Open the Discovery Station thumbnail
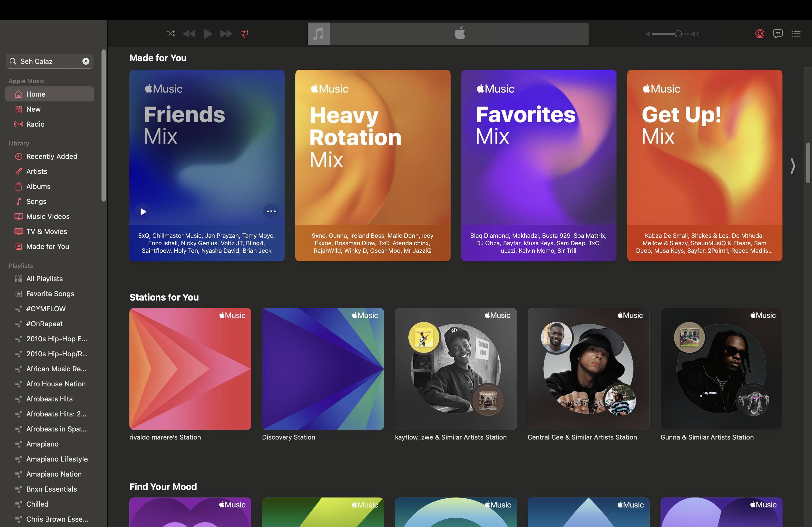Screen dimensions: 812x527 (x=322, y=368)
